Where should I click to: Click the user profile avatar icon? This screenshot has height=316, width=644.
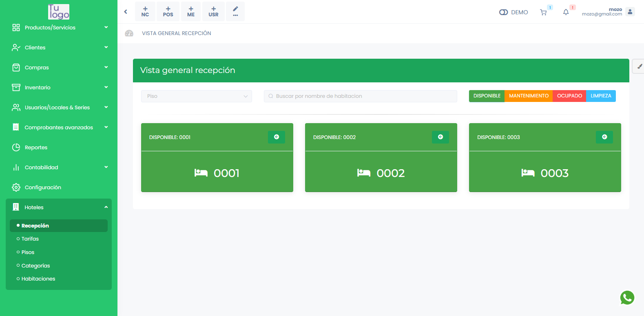(x=630, y=12)
